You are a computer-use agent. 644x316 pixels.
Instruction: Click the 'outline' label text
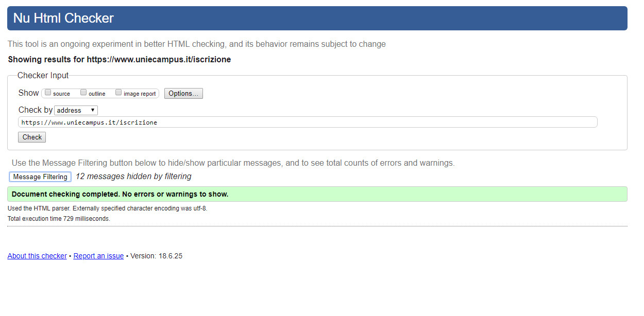97,94
